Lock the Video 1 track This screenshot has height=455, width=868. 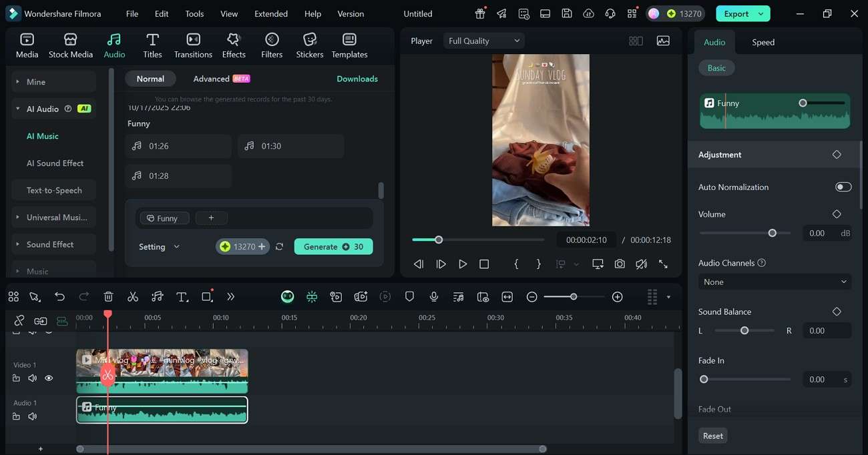16,378
